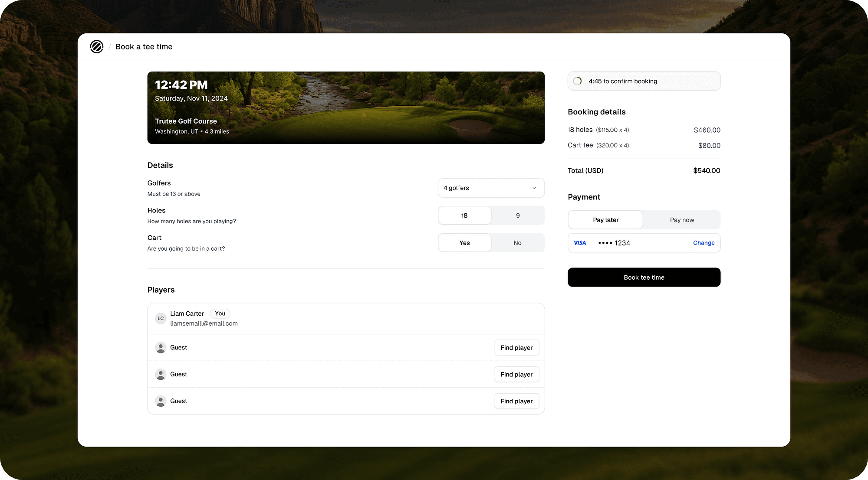Select 9 holes option
Image resolution: width=868 pixels, height=480 pixels.
(518, 216)
